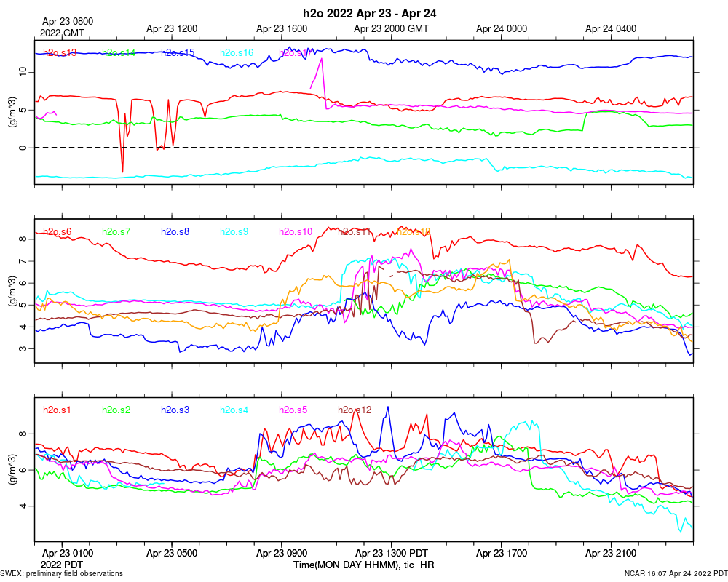
Task: Select the h2o.s10 legend label
Action: pyautogui.click(x=296, y=231)
